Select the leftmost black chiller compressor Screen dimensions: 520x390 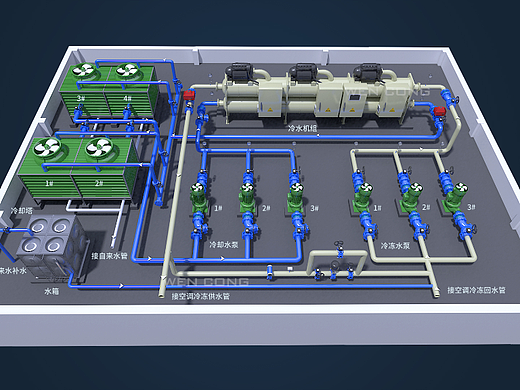point(240,71)
